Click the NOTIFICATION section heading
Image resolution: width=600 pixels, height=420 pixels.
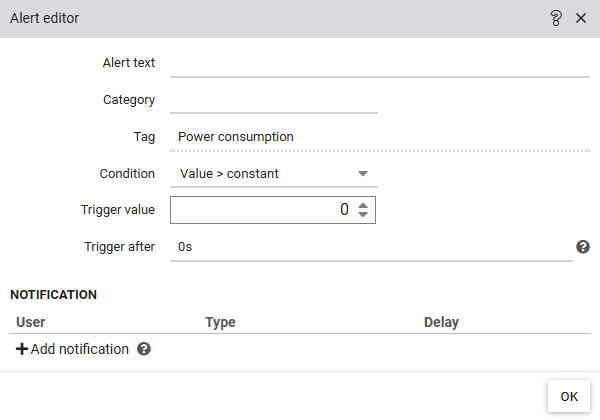(54, 295)
